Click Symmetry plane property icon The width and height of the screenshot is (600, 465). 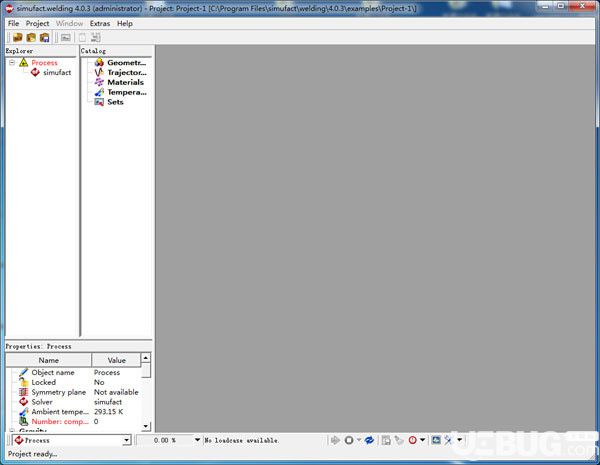(x=24, y=392)
